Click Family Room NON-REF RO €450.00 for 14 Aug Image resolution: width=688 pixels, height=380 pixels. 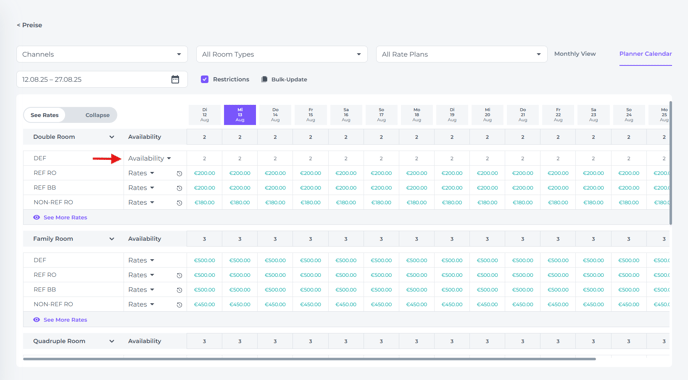click(275, 304)
